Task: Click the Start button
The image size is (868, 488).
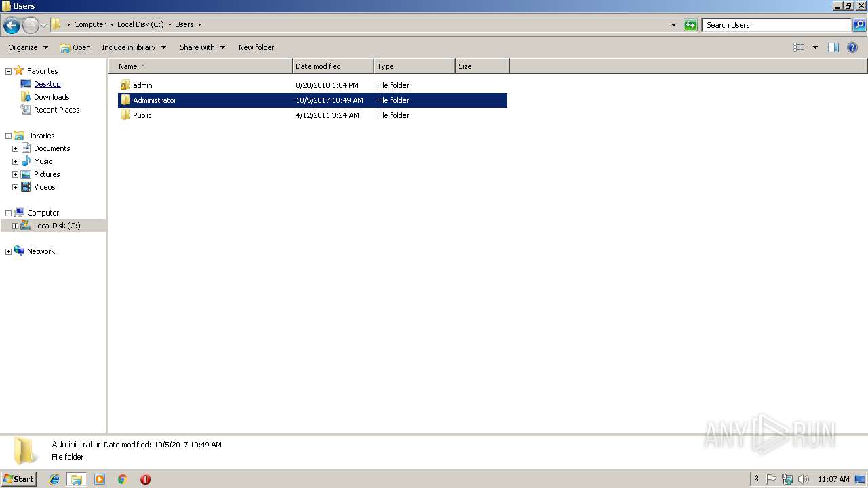Action: [19, 479]
